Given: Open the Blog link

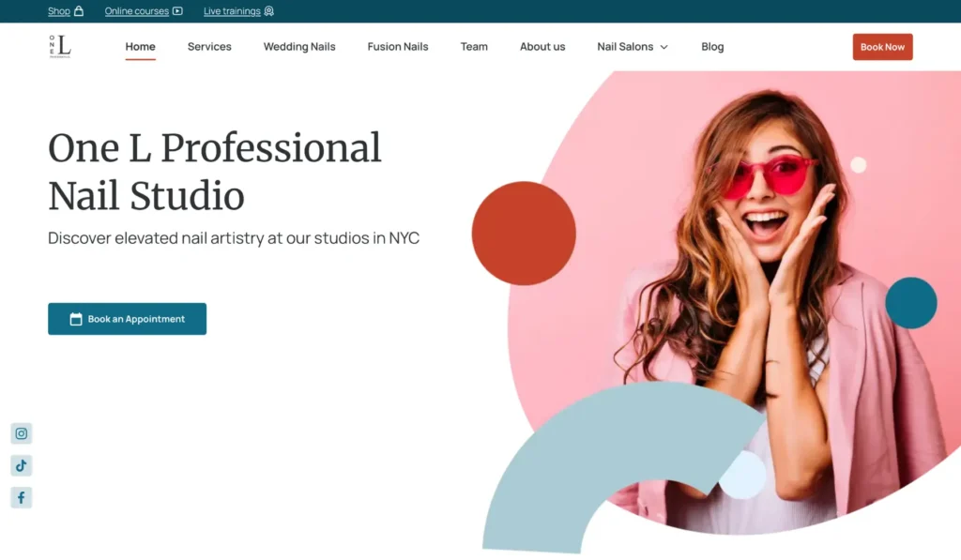Looking at the screenshot, I should click(x=712, y=47).
